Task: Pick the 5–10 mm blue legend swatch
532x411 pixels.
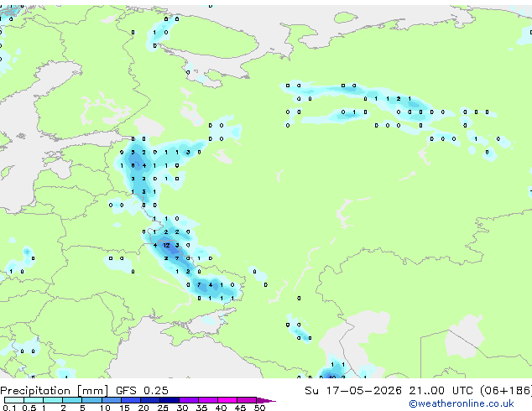Action: (x=91, y=400)
